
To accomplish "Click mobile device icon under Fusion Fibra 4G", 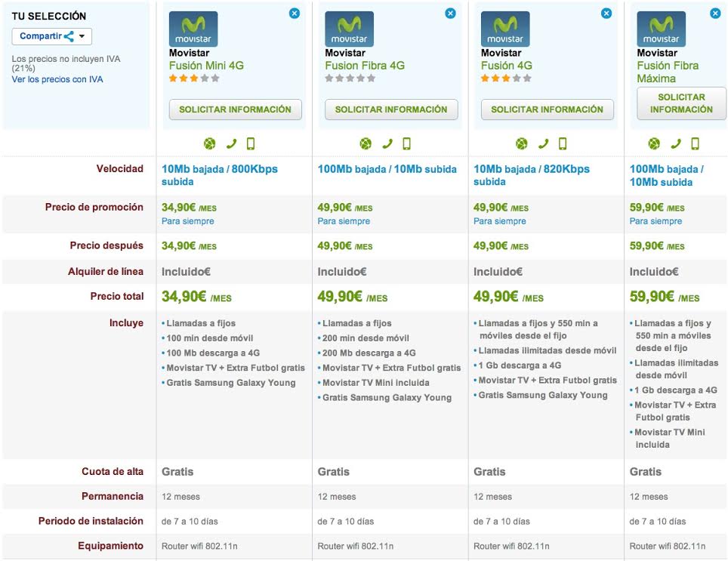I will 407,144.
